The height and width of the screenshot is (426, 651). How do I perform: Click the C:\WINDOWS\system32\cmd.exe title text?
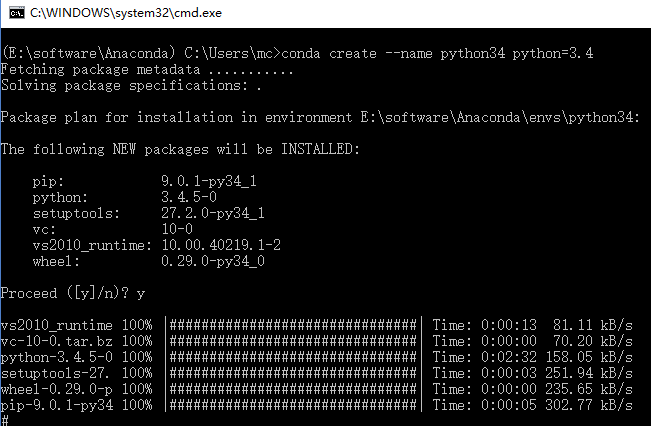[x=126, y=13]
